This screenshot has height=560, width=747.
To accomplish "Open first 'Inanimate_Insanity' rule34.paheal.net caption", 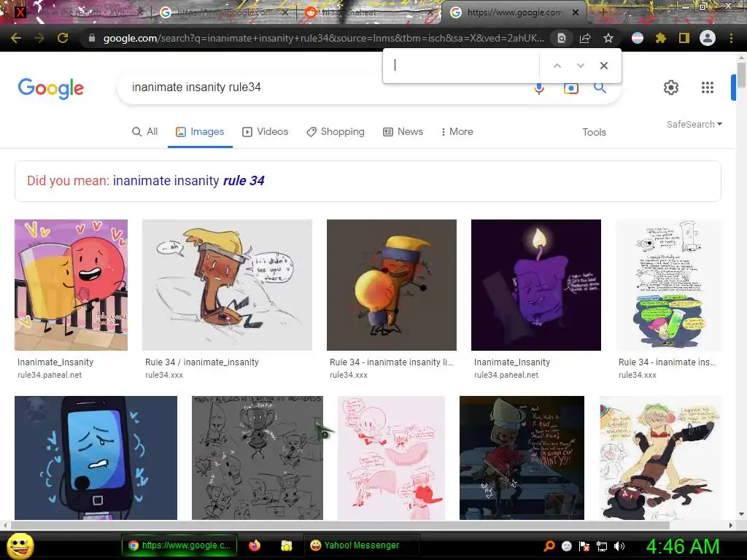I will (x=55, y=362).
